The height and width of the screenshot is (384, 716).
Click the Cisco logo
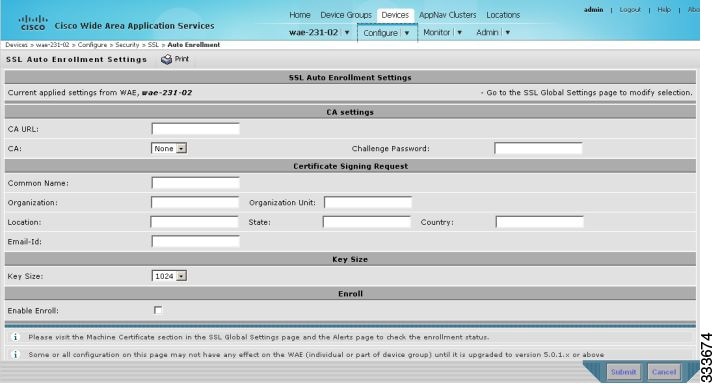[33, 22]
